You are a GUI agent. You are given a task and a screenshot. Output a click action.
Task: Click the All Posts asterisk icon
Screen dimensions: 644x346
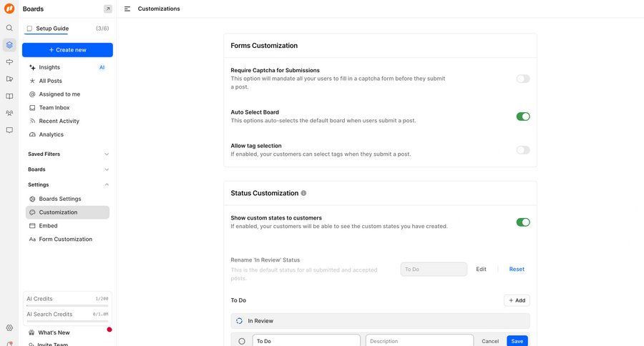pyautogui.click(x=32, y=81)
